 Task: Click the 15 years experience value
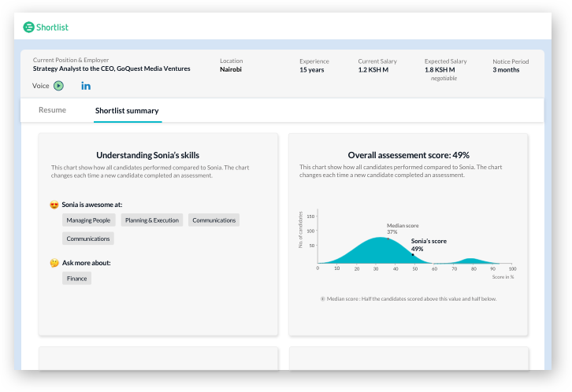311,70
